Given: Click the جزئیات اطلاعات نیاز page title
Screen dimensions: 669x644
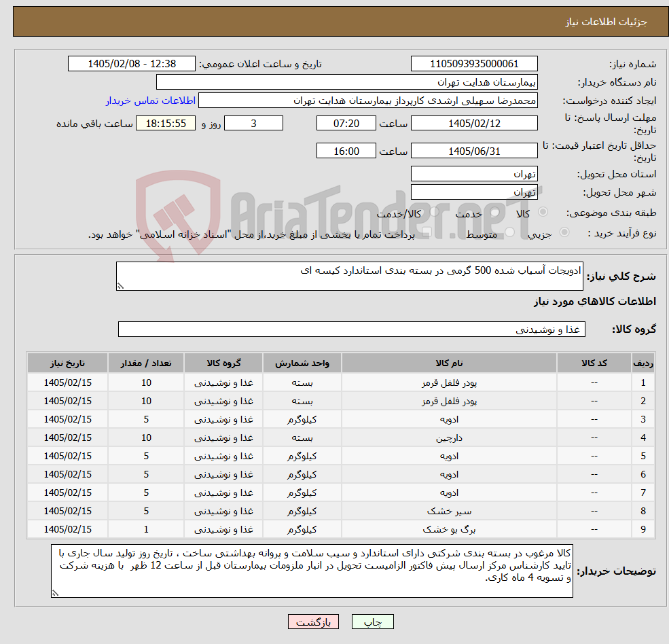Looking at the screenshot, I should [607, 22].
